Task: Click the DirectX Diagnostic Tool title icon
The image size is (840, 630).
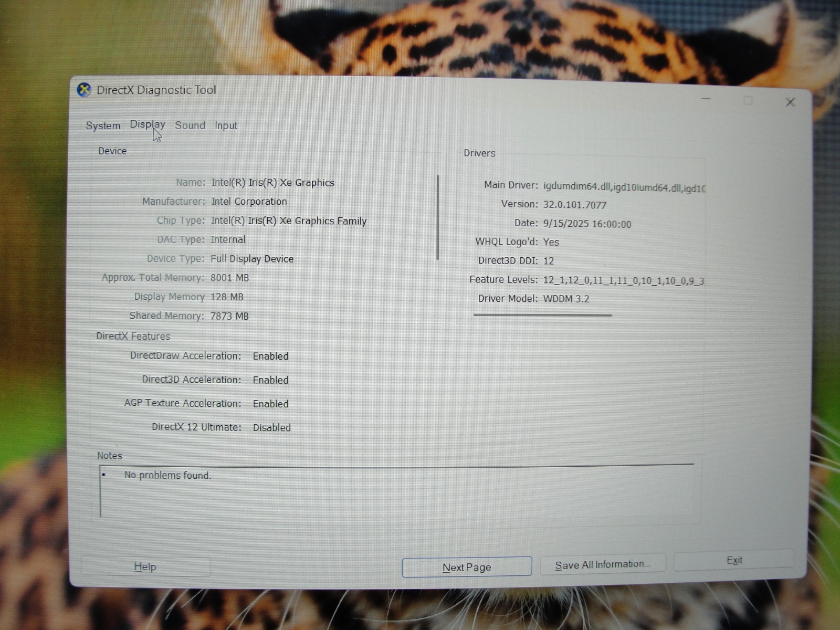Action: 84,90
